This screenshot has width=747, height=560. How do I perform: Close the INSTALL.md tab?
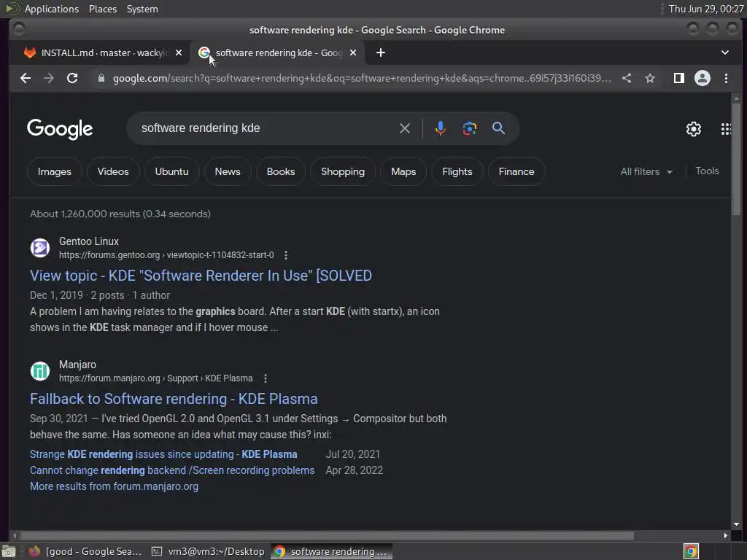(x=179, y=52)
